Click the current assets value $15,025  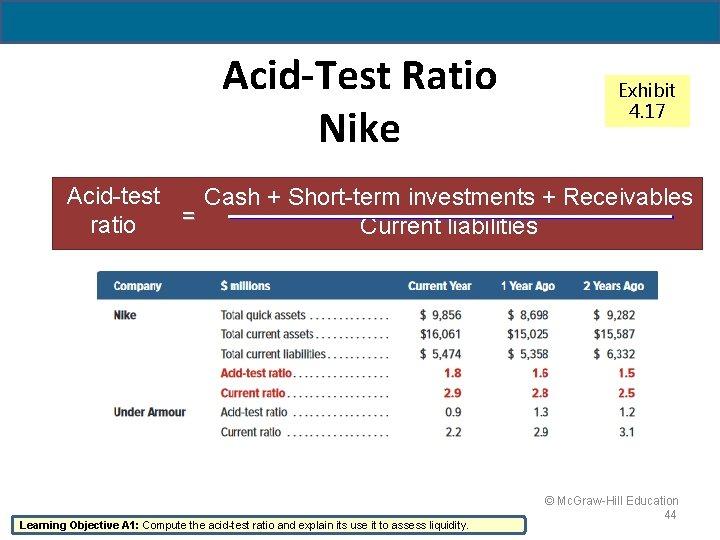(x=528, y=334)
